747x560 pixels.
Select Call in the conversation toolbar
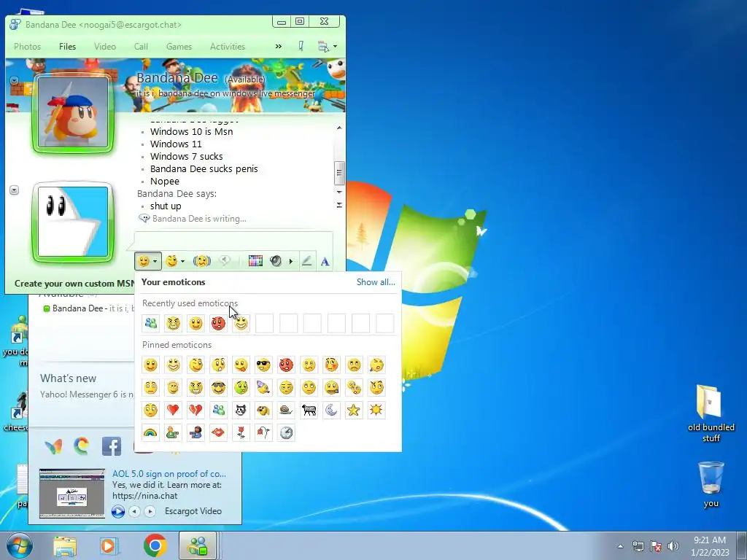point(141,46)
